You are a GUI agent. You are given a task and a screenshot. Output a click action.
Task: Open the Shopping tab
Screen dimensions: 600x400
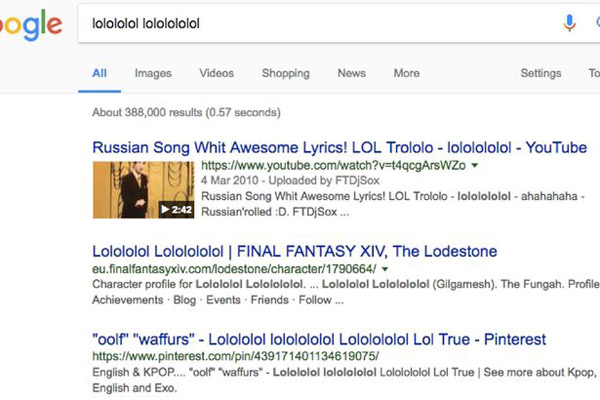click(285, 73)
